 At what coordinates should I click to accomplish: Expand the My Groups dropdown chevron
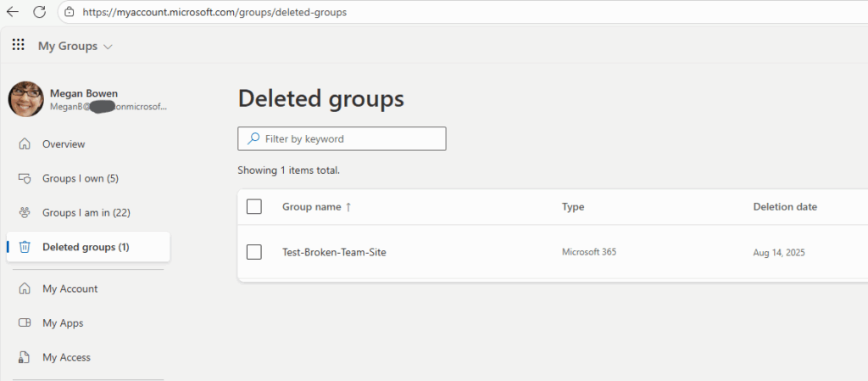108,47
